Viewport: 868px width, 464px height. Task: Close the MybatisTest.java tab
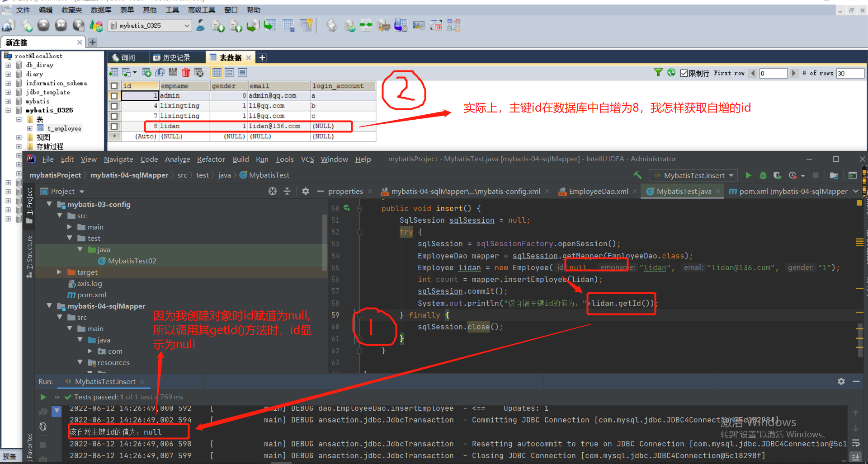coord(718,191)
